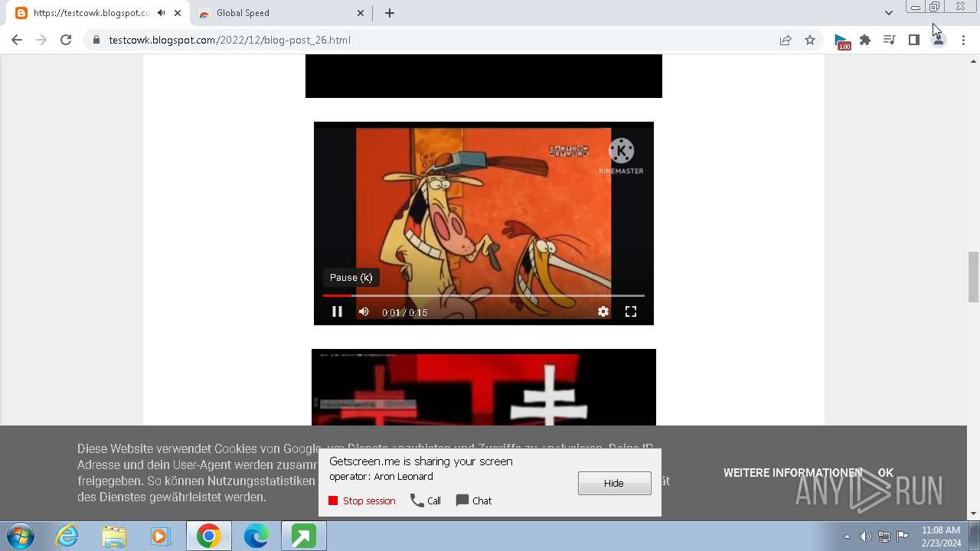Open media controls icon in toolbar

889,40
